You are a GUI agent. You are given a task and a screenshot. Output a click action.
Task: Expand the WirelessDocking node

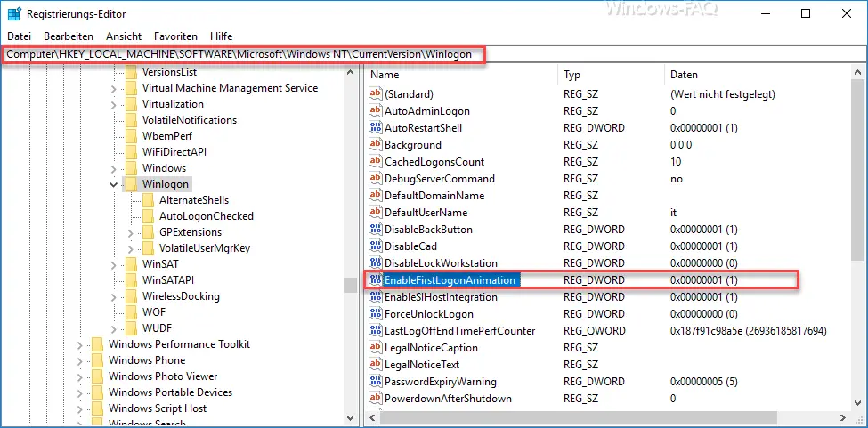pyautogui.click(x=113, y=296)
